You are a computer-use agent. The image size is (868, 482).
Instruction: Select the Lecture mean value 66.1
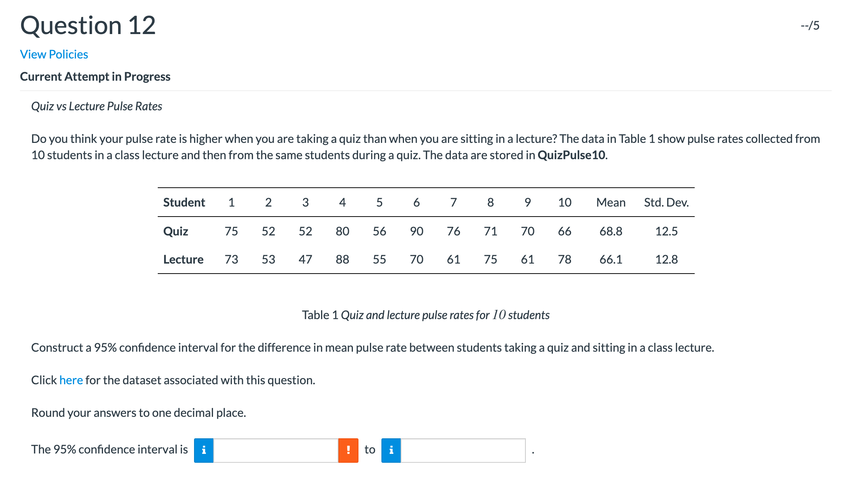tap(611, 260)
